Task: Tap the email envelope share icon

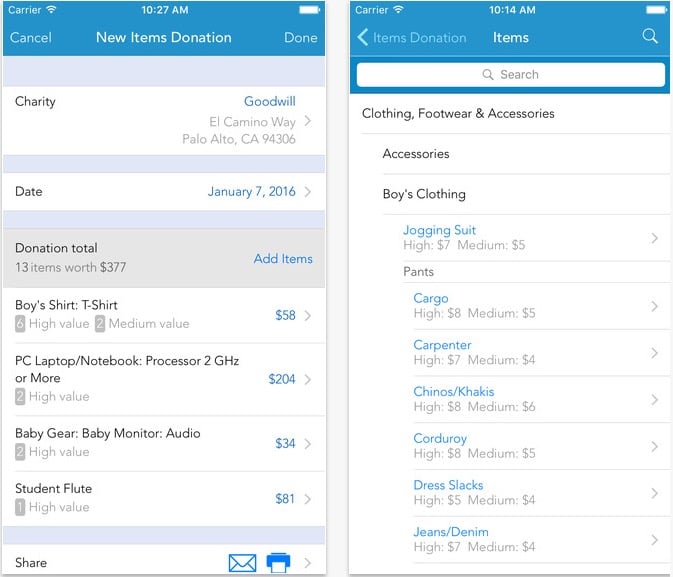Action: click(243, 563)
